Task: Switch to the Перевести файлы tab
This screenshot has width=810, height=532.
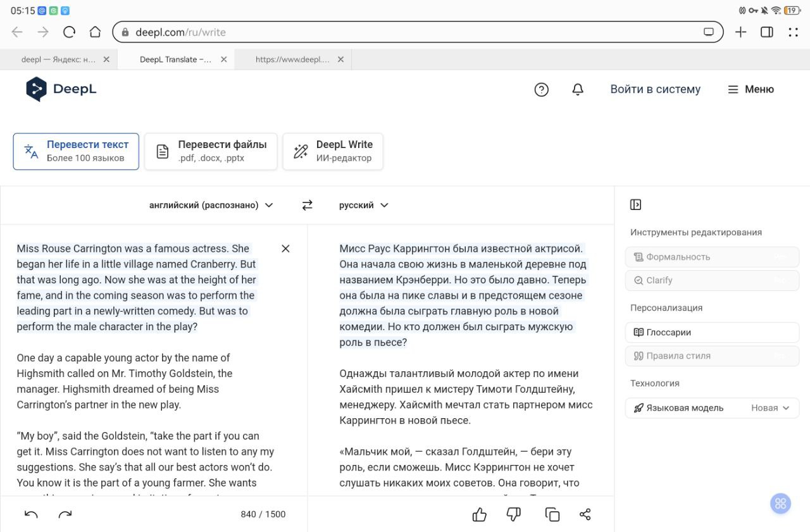Action: [211, 151]
